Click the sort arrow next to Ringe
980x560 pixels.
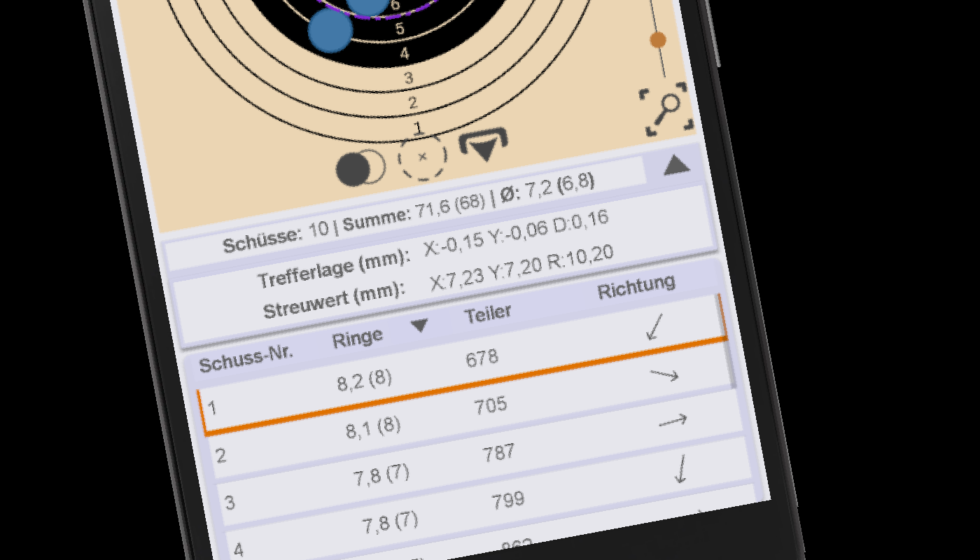coord(419,325)
